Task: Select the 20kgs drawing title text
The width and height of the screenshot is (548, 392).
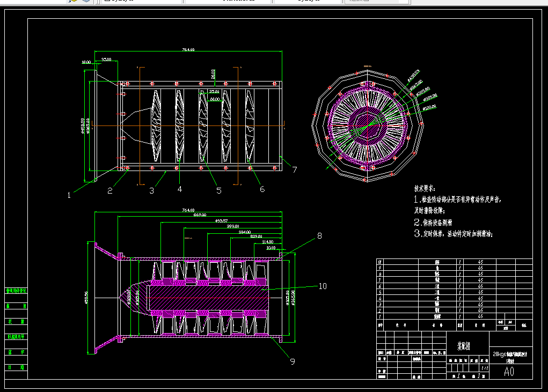Action: coord(510,357)
